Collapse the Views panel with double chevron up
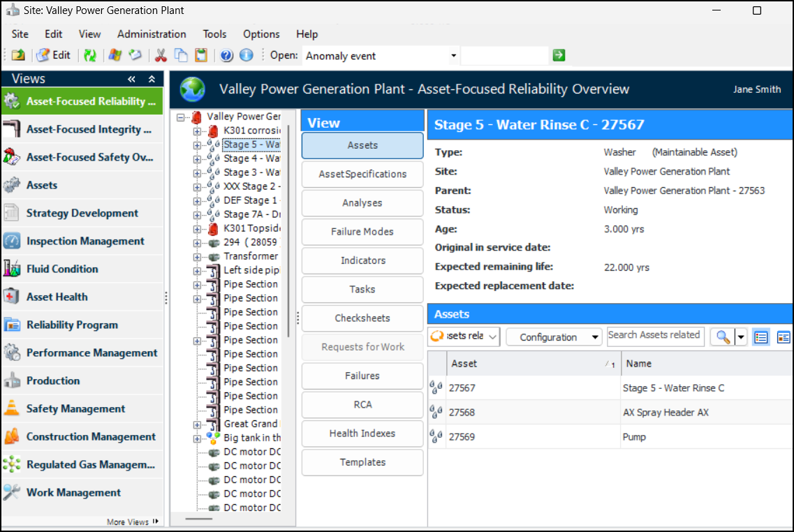 (152, 80)
